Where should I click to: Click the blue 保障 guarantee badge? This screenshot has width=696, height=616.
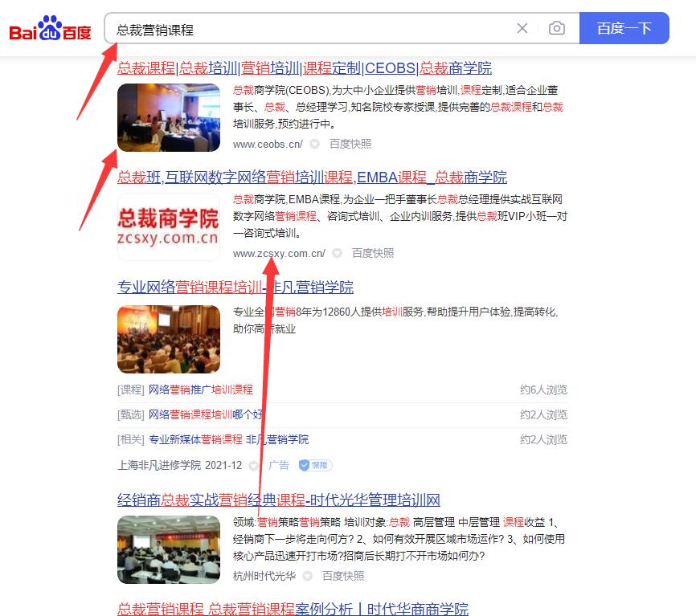pyautogui.click(x=314, y=463)
